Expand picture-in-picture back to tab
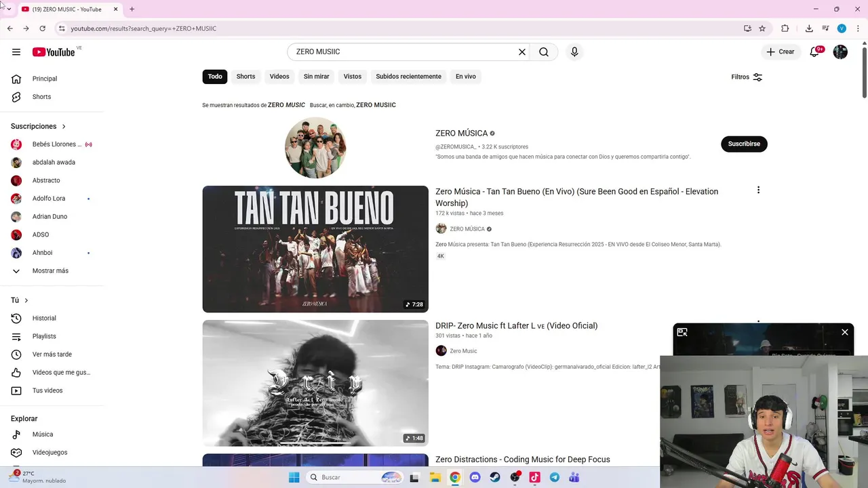 682,332
